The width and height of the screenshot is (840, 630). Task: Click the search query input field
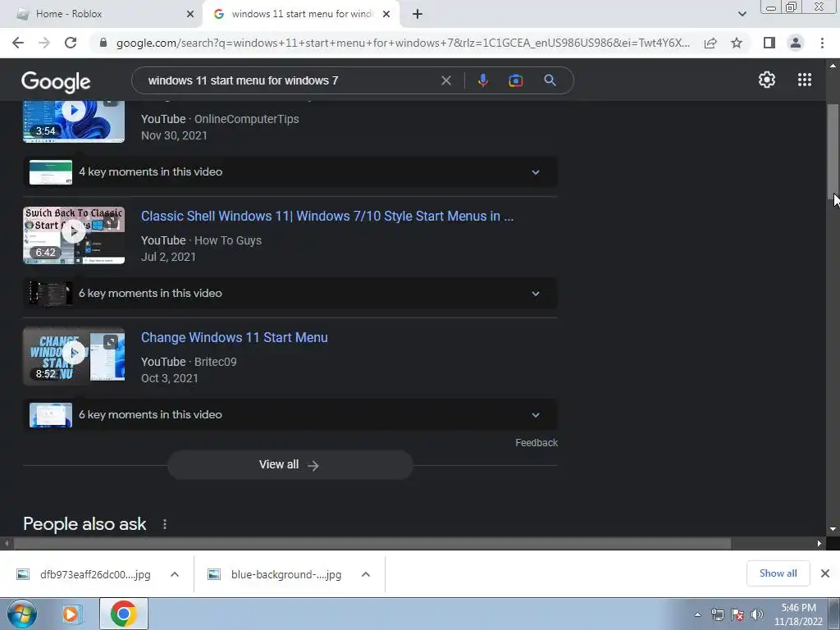(x=290, y=80)
